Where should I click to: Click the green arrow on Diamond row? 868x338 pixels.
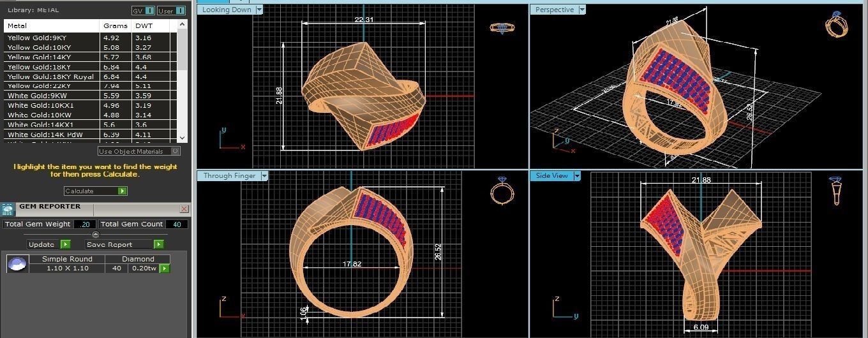click(x=165, y=268)
